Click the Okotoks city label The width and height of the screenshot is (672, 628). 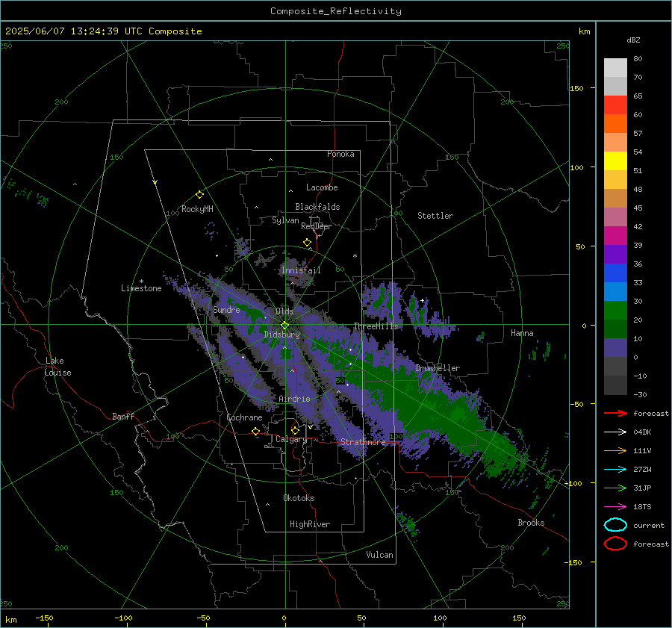[299, 498]
